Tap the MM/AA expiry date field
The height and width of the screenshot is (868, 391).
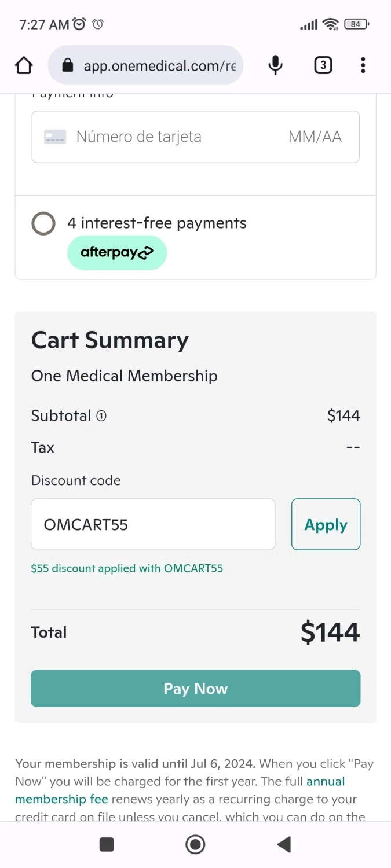point(315,137)
